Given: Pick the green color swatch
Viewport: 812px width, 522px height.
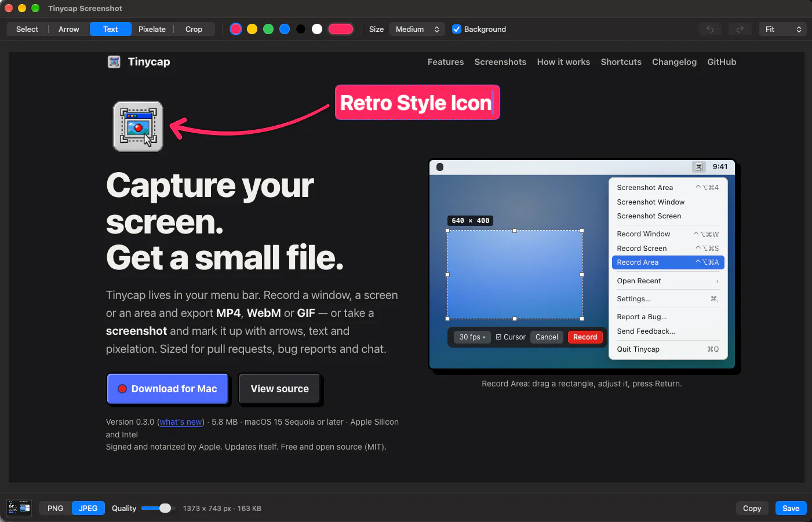Looking at the screenshot, I should [x=268, y=29].
